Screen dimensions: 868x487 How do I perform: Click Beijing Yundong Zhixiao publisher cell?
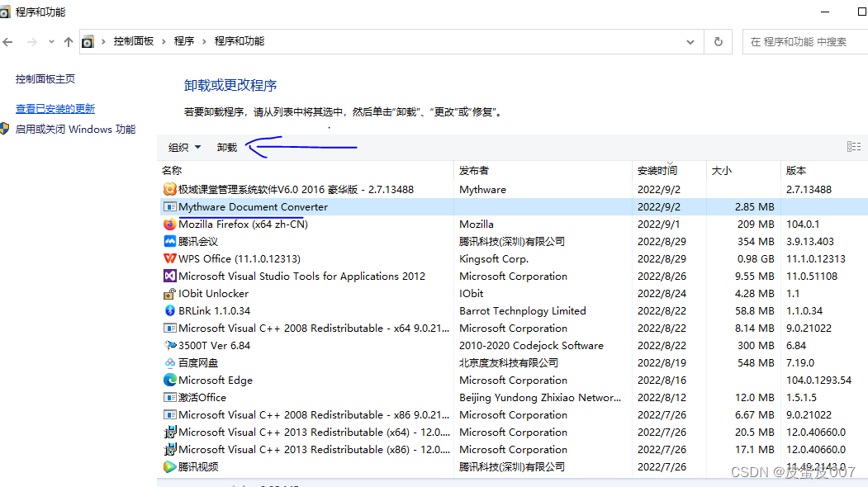coord(540,397)
